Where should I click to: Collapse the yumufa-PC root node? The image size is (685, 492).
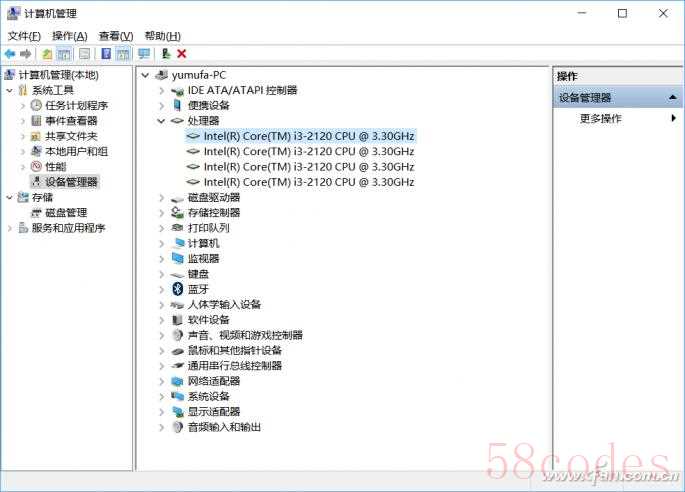[145, 75]
